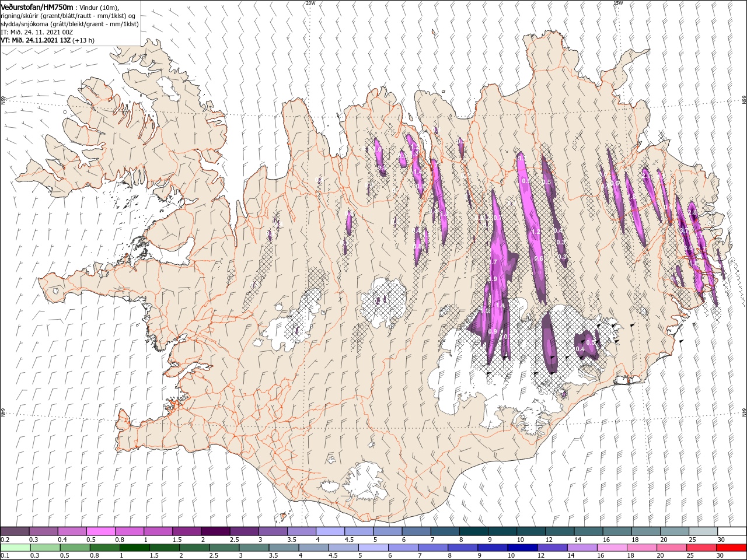Pick the 0.2 snow swatch in upper legend row
747x560 pixels.
15,531
